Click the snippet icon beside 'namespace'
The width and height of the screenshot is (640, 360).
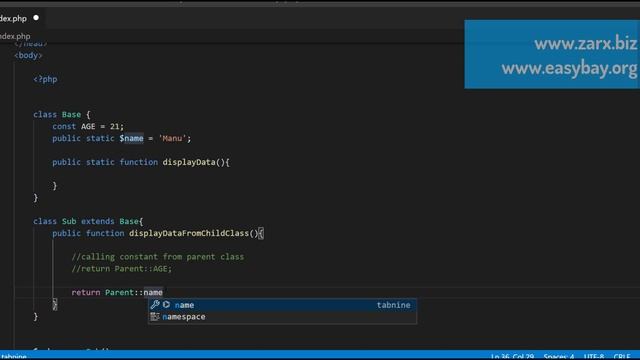coord(155,317)
